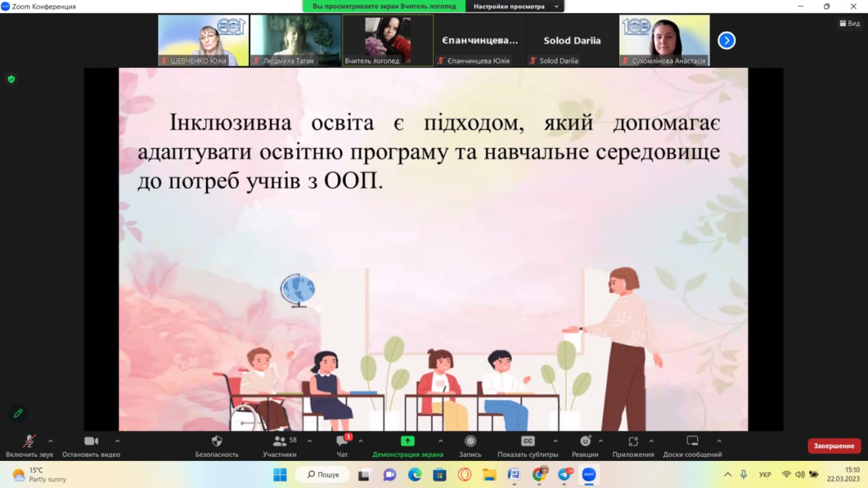
Task: Open Настройки просмотра dropdown
Action: click(x=515, y=6)
